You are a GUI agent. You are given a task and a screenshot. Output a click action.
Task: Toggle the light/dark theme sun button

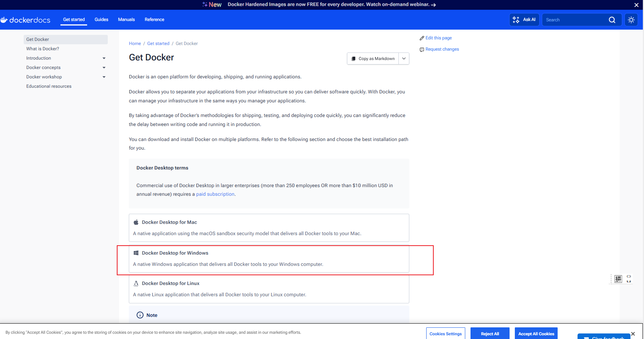[631, 20]
